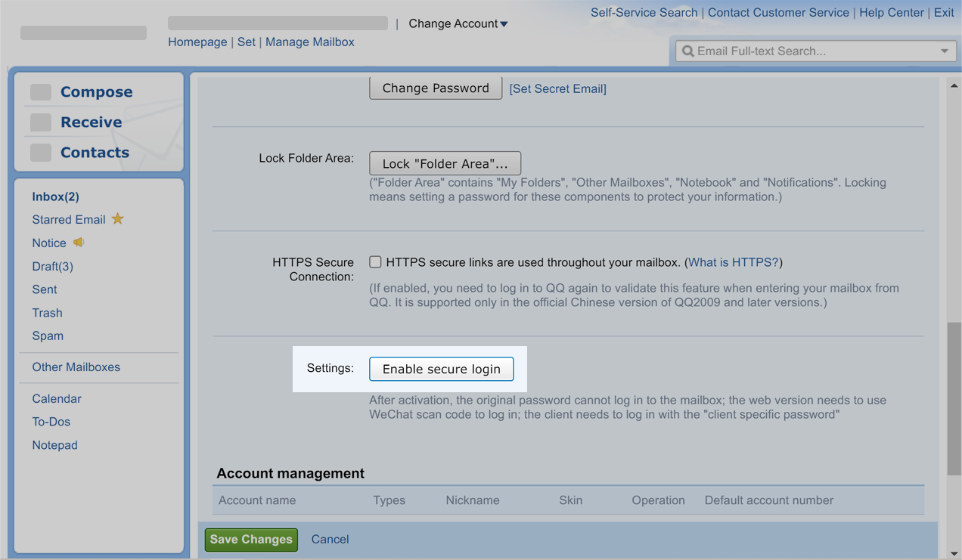This screenshot has width=962, height=560.
Task: Open the Inbox(2) folder
Action: tap(55, 196)
